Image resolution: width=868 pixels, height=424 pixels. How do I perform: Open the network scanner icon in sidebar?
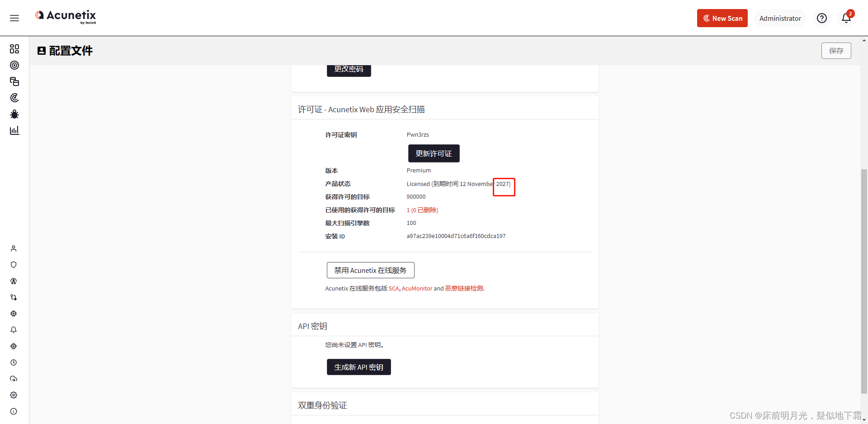pyautogui.click(x=14, y=281)
